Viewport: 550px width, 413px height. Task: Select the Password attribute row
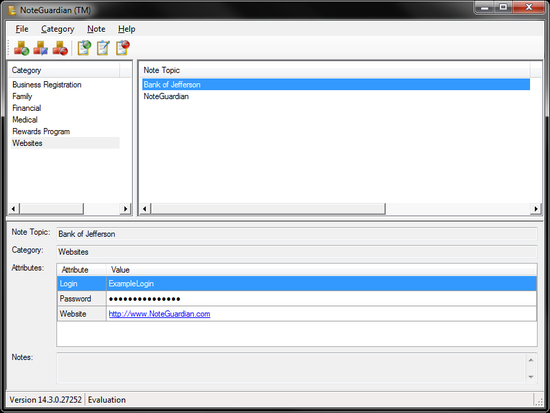coord(297,299)
